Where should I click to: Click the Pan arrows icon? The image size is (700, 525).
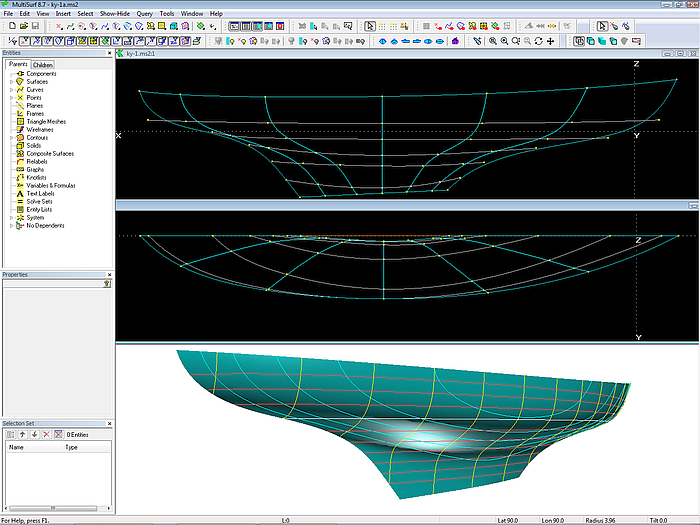click(551, 41)
